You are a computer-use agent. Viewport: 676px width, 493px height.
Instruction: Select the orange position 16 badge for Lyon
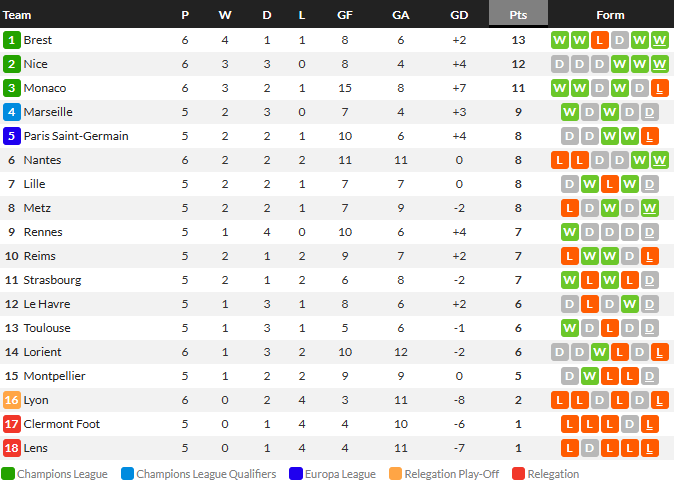[12, 400]
